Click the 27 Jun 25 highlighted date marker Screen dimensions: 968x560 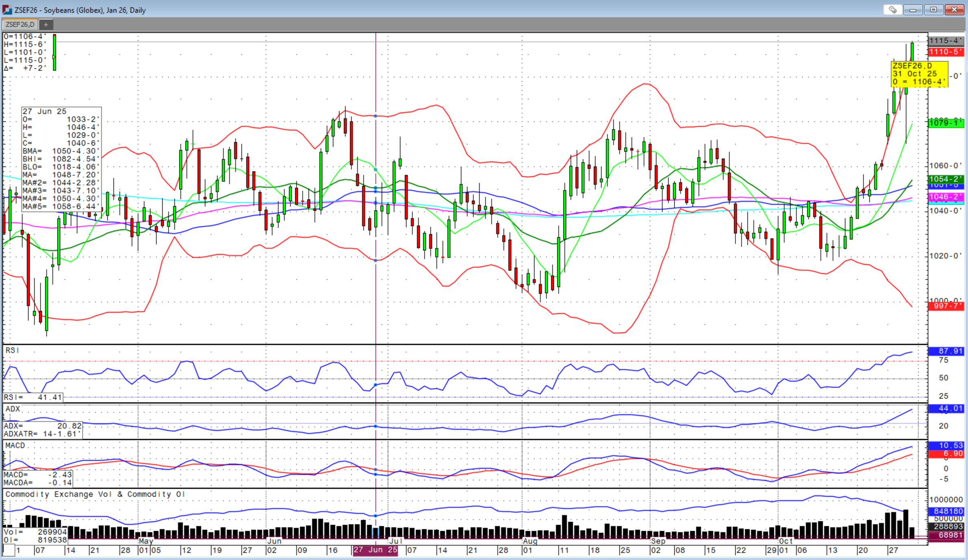click(x=375, y=550)
